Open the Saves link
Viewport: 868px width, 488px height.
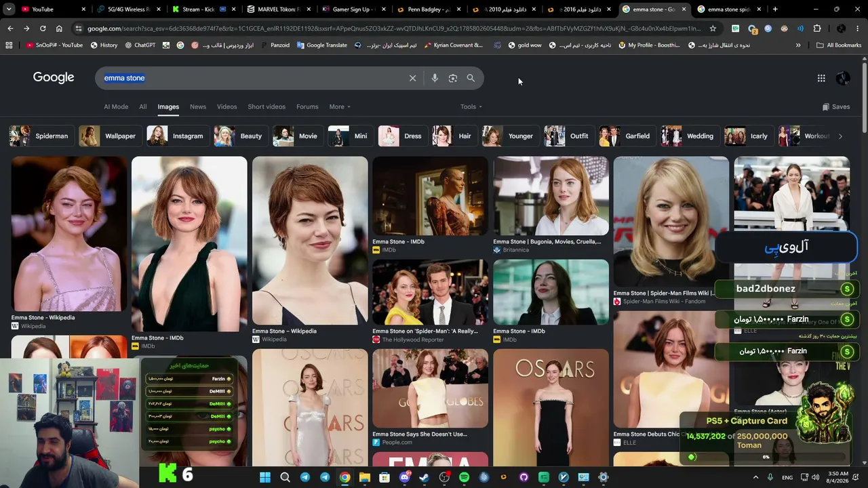point(836,106)
